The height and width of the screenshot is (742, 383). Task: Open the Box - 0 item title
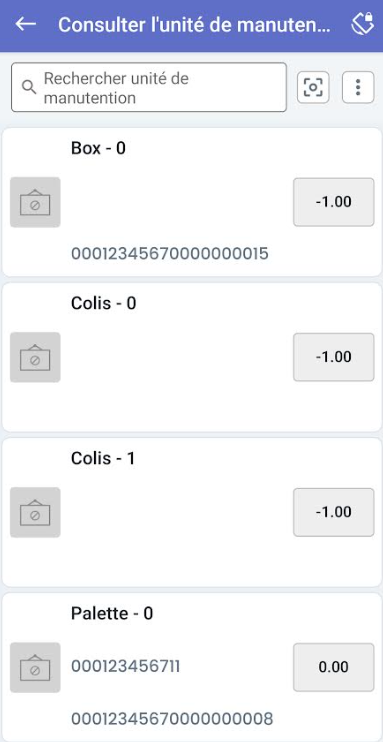pos(98,149)
